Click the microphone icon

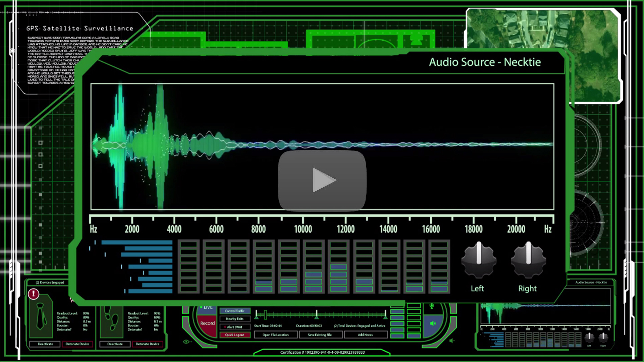pos(432,306)
